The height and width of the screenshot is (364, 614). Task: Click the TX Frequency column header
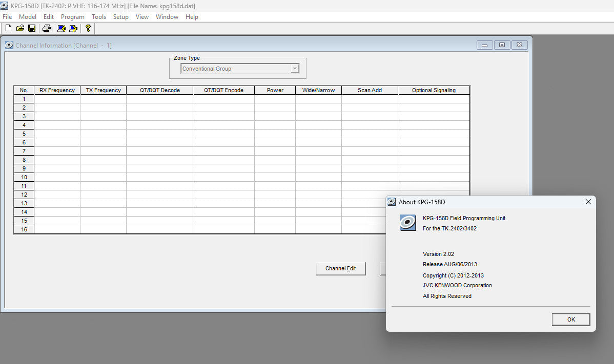[104, 90]
